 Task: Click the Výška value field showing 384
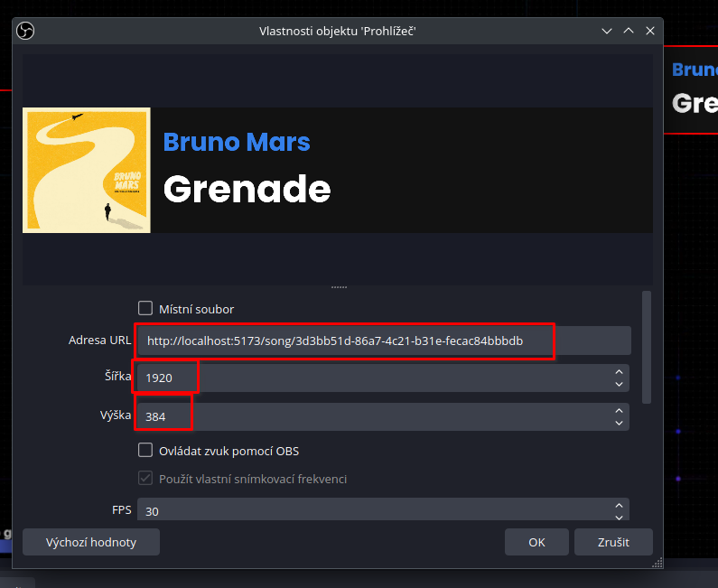click(x=383, y=416)
